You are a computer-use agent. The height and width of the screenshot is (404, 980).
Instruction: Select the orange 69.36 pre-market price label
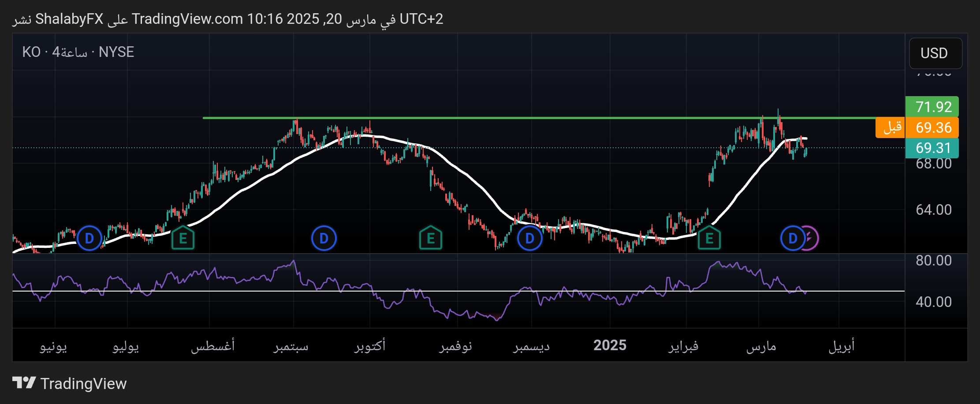pyautogui.click(x=932, y=127)
